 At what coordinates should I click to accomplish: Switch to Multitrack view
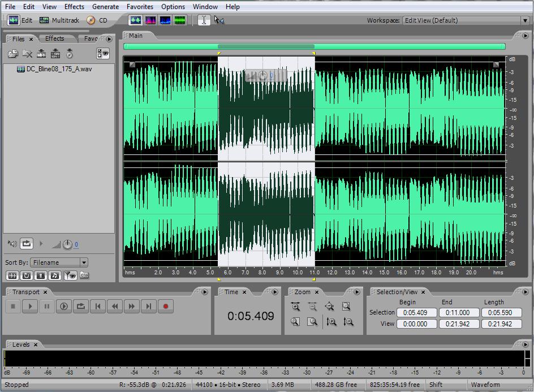59,20
